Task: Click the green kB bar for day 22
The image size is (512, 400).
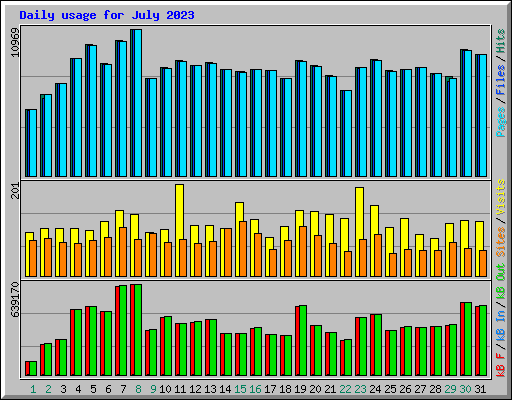Action: (x=348, y=358)
